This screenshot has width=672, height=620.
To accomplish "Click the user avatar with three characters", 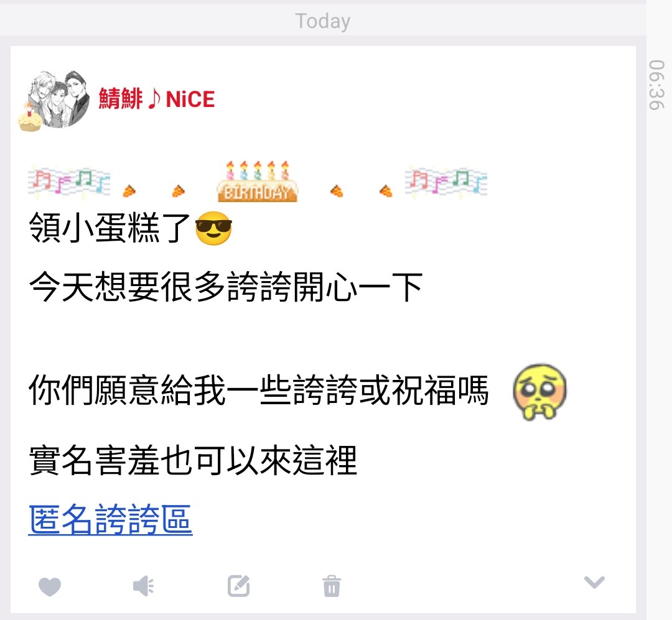I will pos(58,99).
